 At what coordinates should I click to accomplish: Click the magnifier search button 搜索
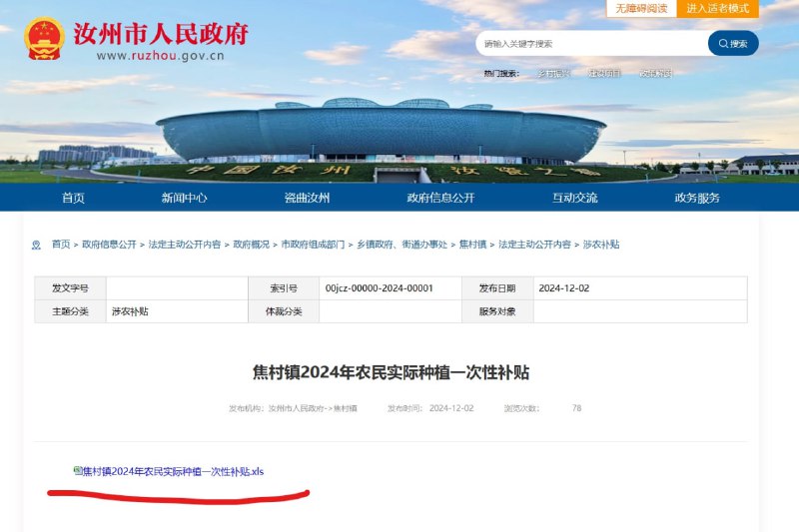click(x=733, y=44)
